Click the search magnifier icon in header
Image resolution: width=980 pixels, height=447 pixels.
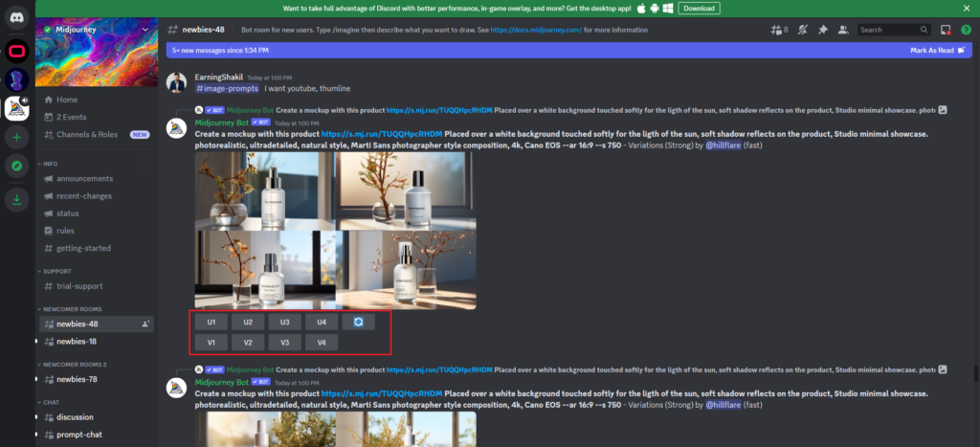click(924, 30)
